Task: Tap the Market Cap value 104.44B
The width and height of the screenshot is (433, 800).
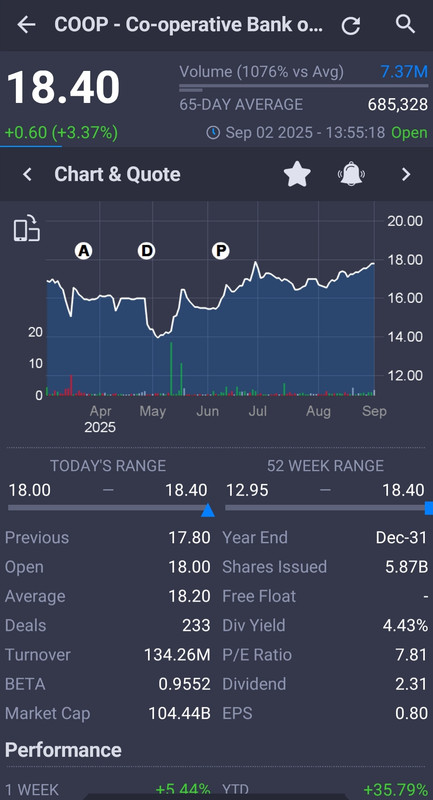Action: click(x=180, y=713)
